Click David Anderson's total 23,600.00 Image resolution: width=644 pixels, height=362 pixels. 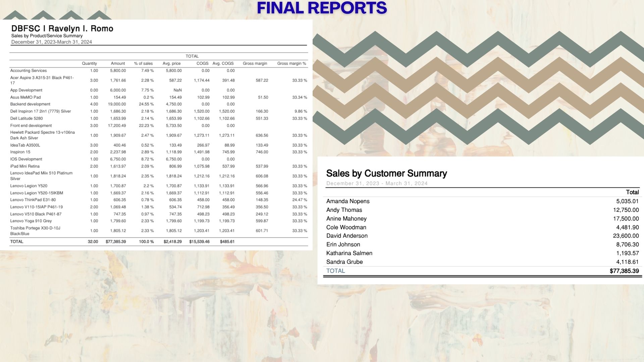point(626,236)
